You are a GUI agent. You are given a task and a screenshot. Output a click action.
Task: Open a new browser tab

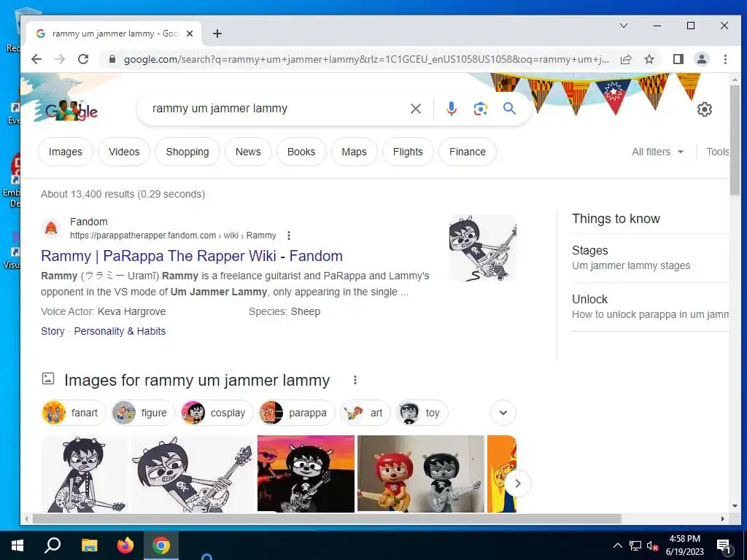[217, 34]
